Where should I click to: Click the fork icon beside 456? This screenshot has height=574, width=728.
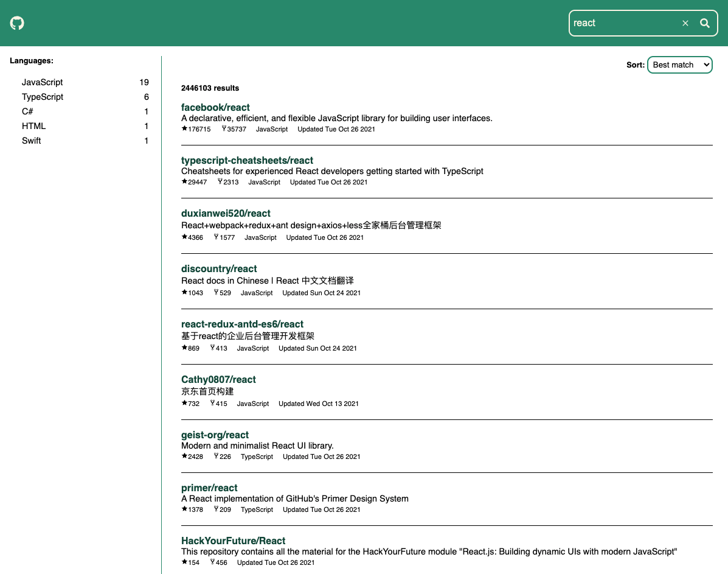click(213, 561)
